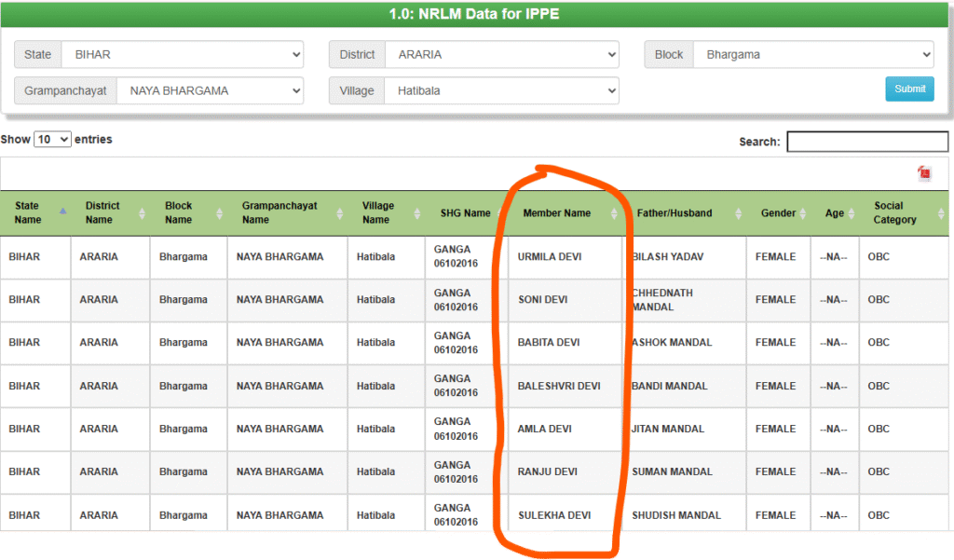
Task: Click the Member Name column header
Action: click(557, 213)
